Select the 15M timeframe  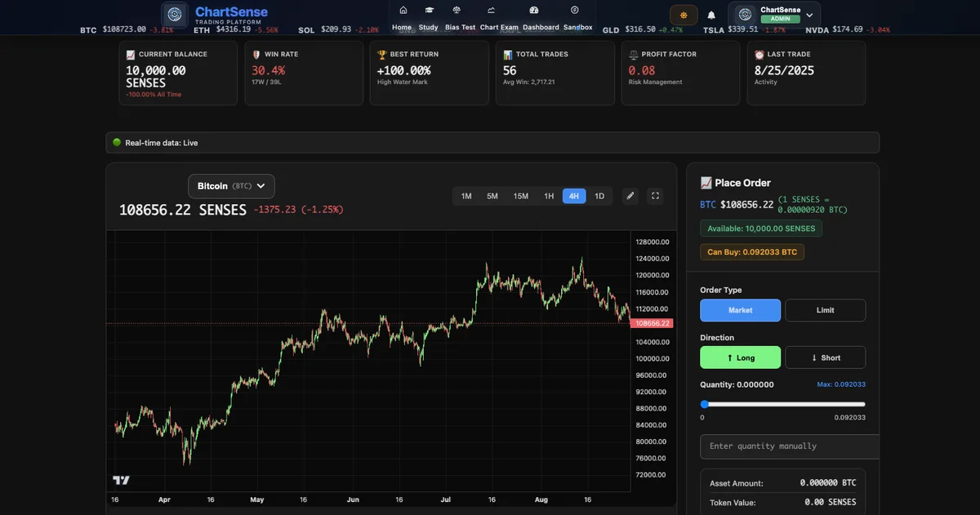(x=520, y=196)
